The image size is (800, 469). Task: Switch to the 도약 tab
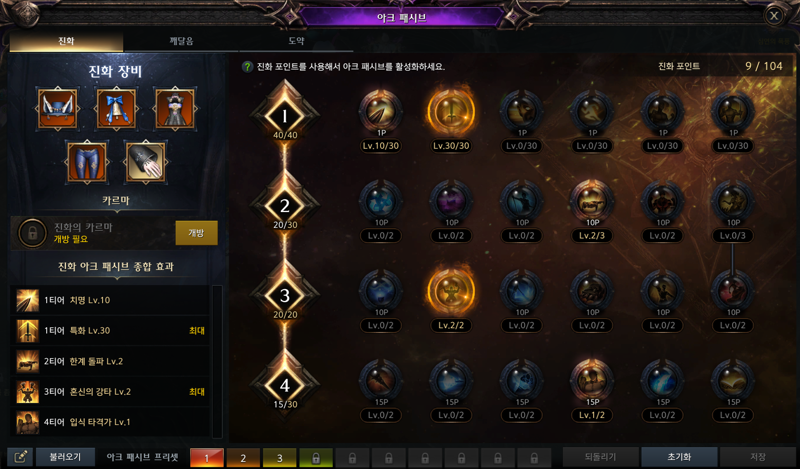click(x=296, y=41)
